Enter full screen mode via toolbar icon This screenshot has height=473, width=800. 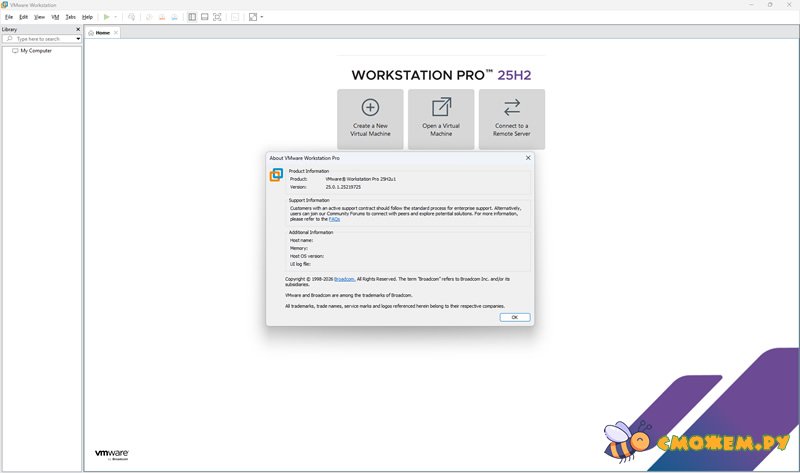pos(217,17)
